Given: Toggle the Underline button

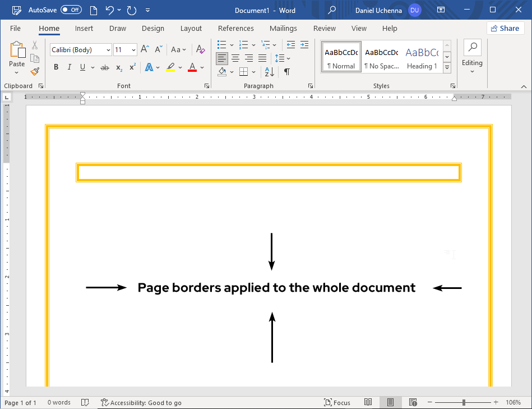Looking at the screenshot, I should coord(82,67).
